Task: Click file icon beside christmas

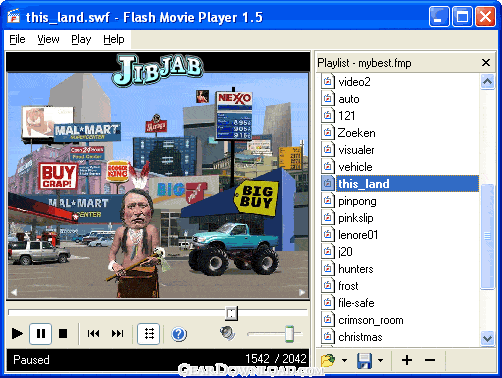Action: tap(327, 337)
